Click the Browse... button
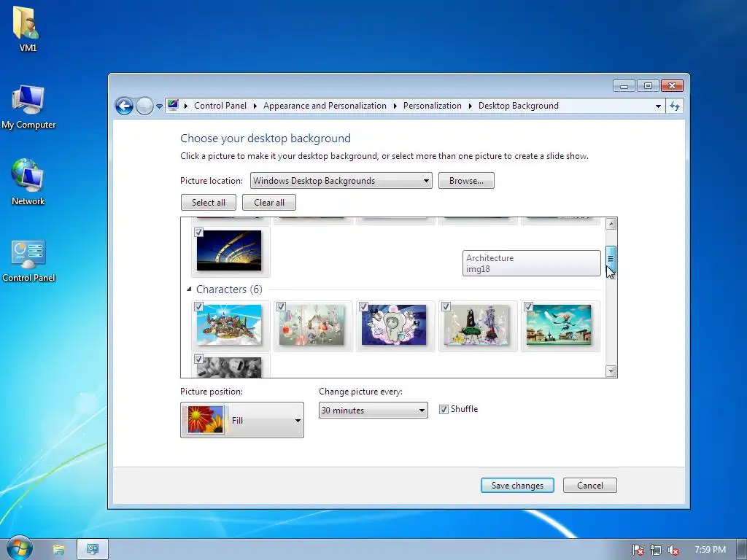Image resolution: width=747 pixels, height=560 pixels. 466,181
